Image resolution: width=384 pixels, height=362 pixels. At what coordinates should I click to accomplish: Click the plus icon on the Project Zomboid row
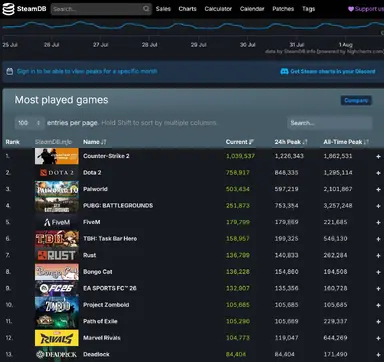pyautogui.click(x=378, y=305)
